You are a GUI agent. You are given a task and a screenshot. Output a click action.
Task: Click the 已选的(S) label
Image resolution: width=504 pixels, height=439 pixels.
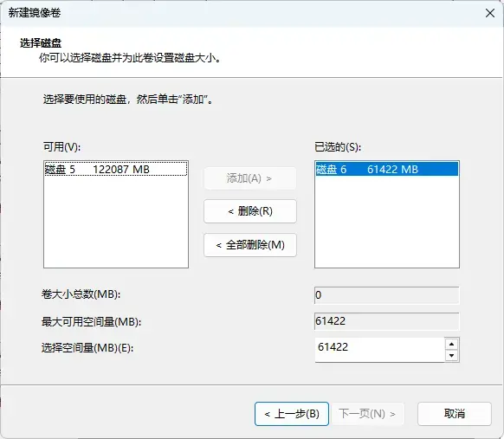338,147
